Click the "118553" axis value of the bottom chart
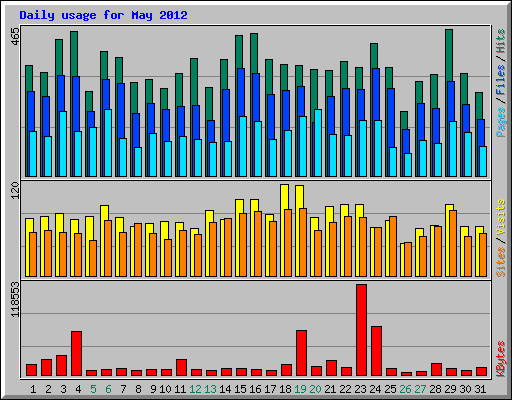The height and width of the screenshot is (400, 512). [x=15, y=299]
